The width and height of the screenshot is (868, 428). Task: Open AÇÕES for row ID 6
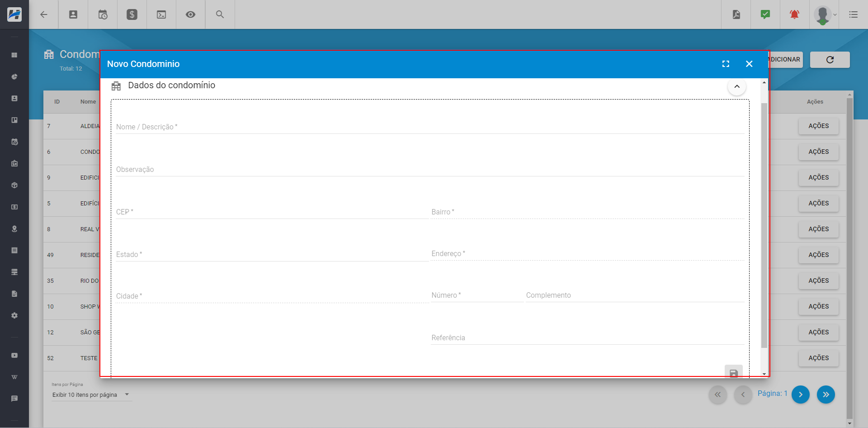[x=819, y=152]
